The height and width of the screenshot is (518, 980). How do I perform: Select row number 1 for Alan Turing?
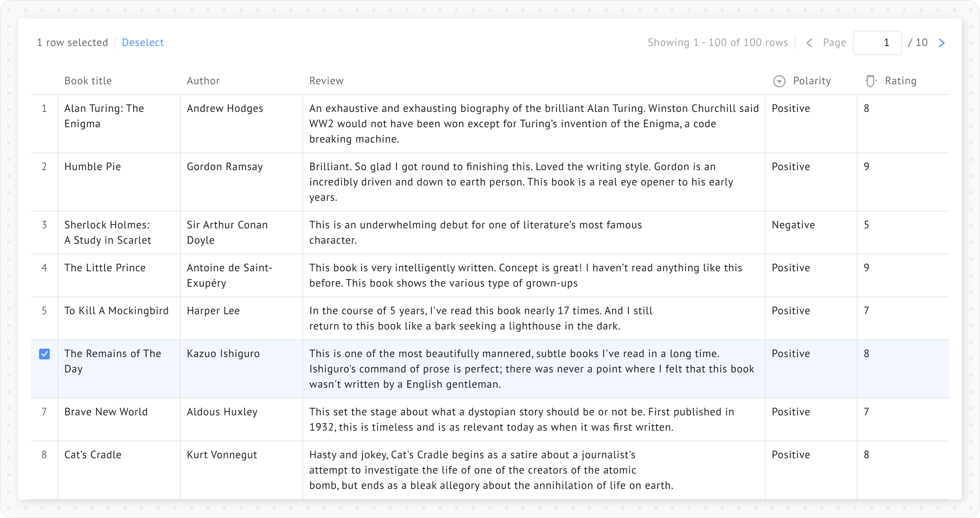pos(44,108)
